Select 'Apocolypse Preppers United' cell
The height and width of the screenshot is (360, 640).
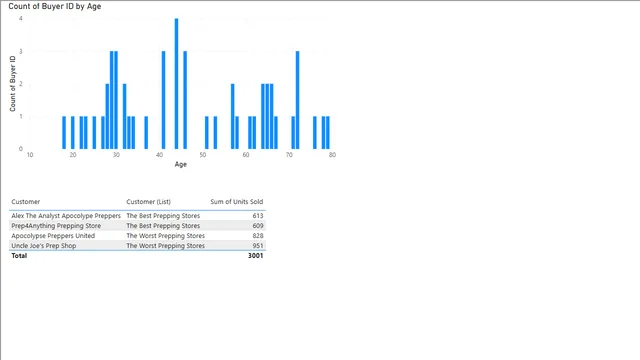[x=53, y=236]
